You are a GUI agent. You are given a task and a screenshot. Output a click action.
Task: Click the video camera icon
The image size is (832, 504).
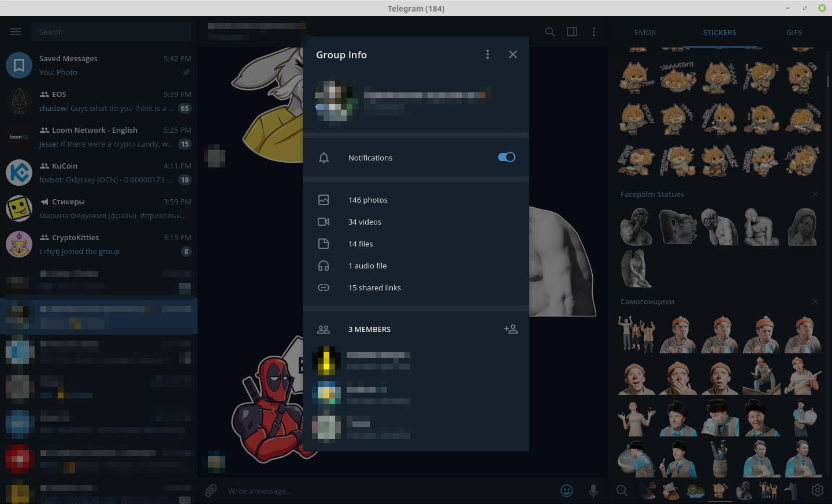(324, 222)
